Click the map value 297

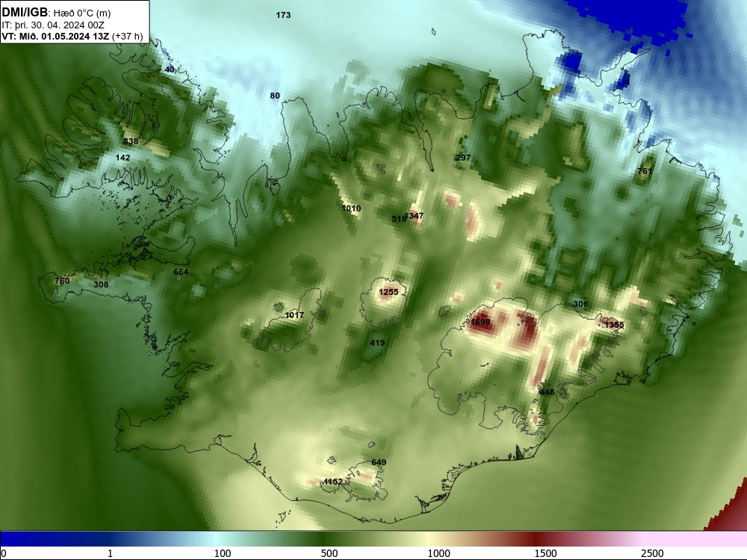tap(463, 158)
